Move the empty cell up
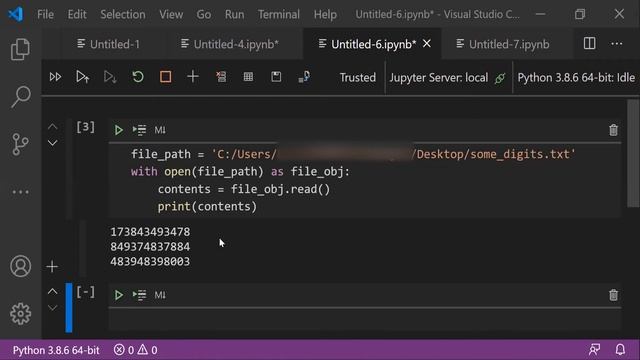The image size is (640, 360). [52, 291]
